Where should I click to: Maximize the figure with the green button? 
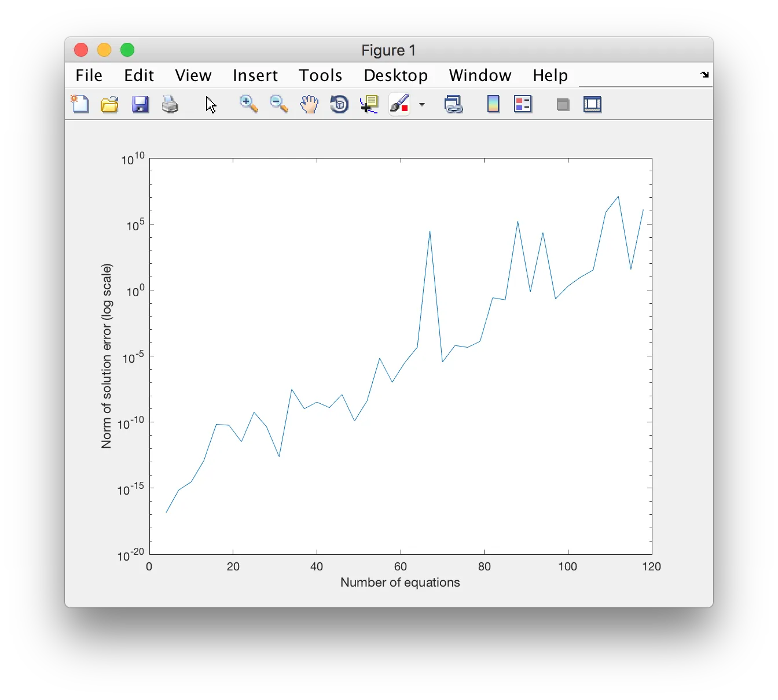[x=127, y=50]
